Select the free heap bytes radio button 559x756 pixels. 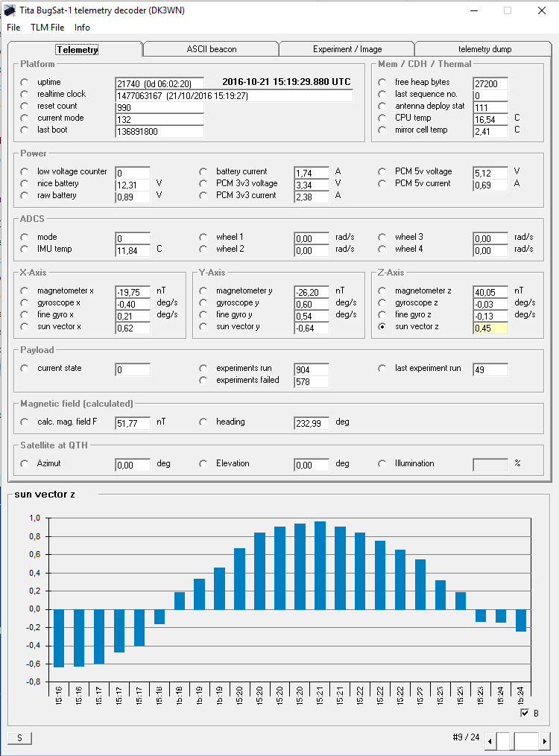382,83
